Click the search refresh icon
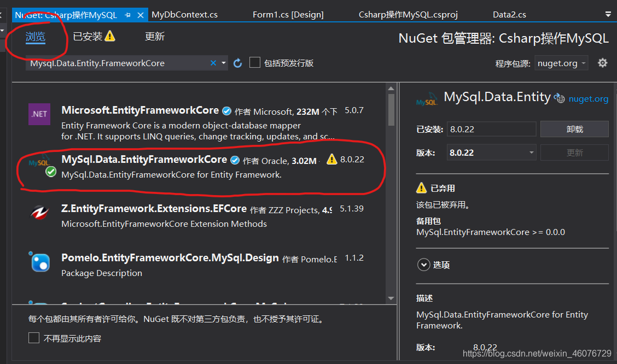Image resolution: width=617 pixels, height=364 pixels. point(237,63)
